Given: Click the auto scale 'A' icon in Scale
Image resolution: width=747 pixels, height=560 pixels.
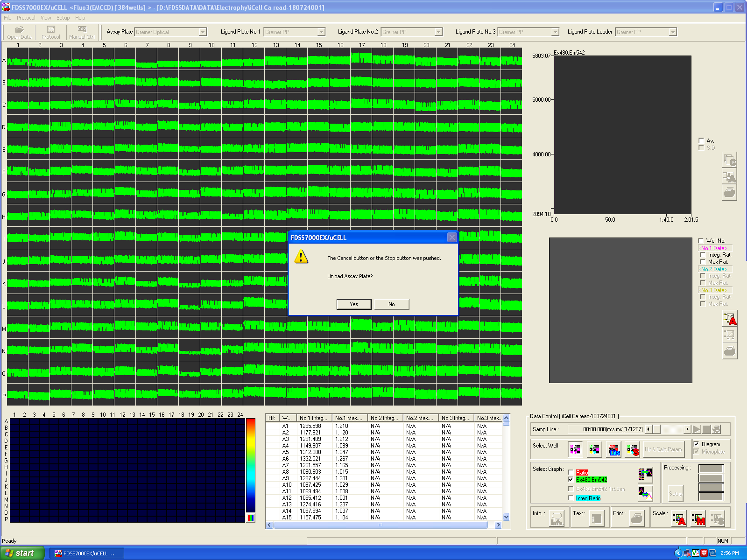Looking at the screenshot, I should pyautogui.click(x=679, y=519).
